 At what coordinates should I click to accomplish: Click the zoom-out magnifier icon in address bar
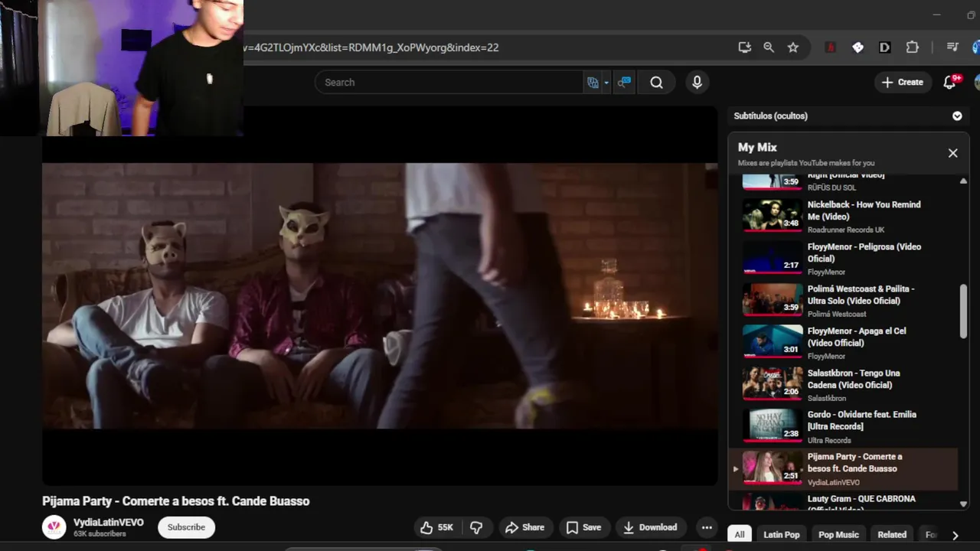[x=769, y=47]
